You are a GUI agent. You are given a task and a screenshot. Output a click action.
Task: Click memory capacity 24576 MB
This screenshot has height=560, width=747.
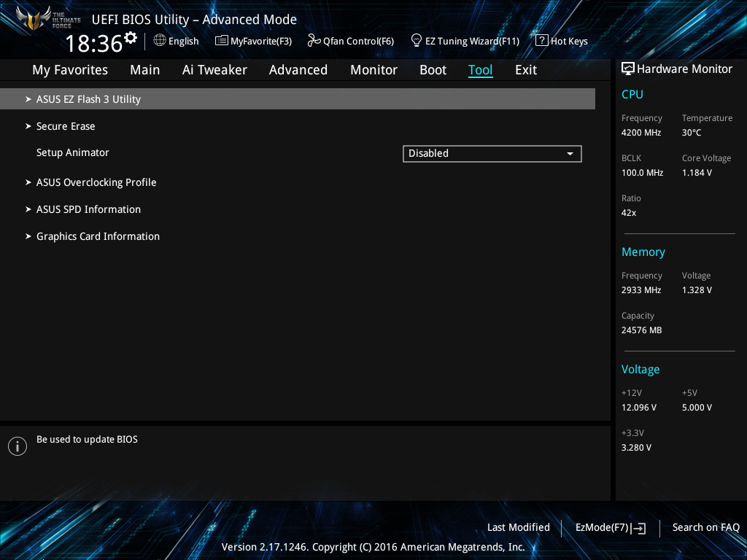(x=642, y=330)
